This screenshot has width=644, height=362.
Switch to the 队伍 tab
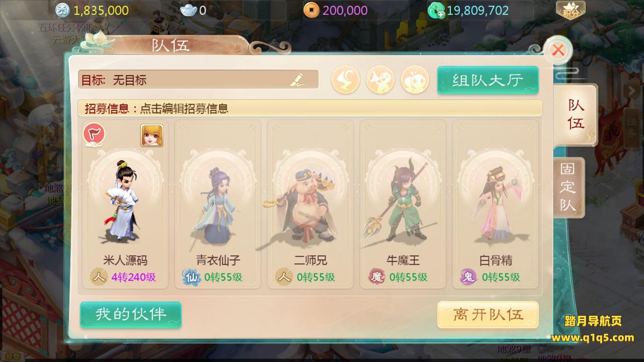click(x=576, y=114)
